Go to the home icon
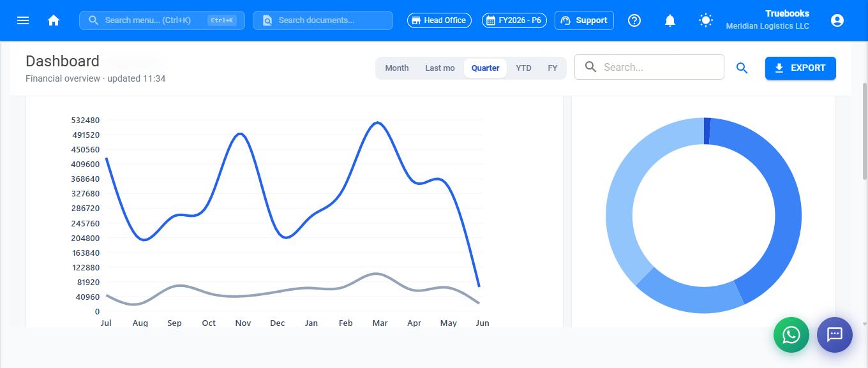This screenshot has width=868, height=368. coord(54,20)
